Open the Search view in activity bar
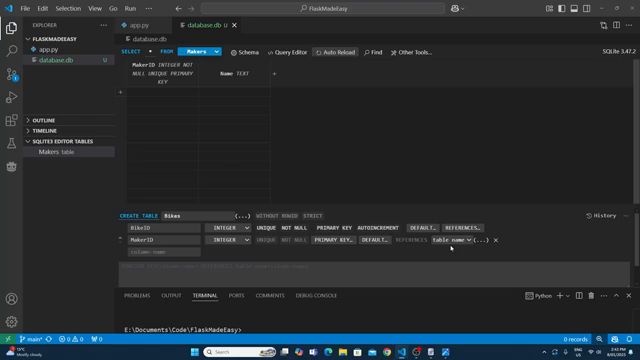This screenshot has height=360, width=640. click(11, 51)
